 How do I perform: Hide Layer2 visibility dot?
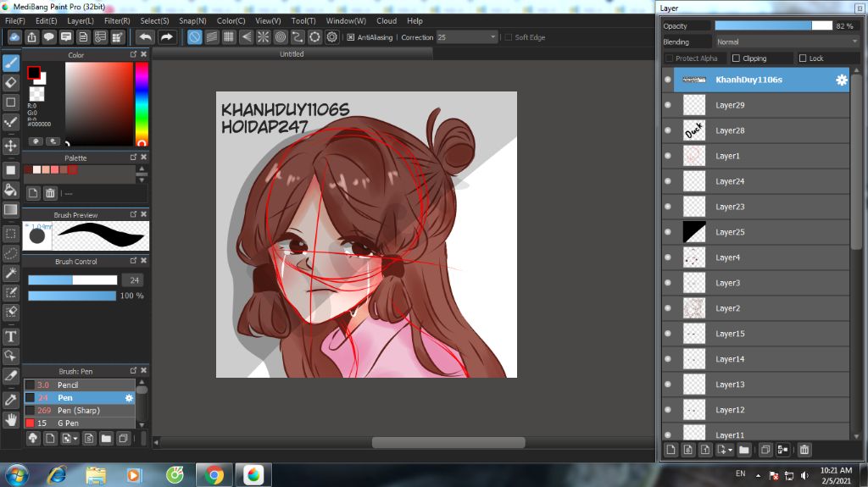pyautogui.click(x=668, y=308)
